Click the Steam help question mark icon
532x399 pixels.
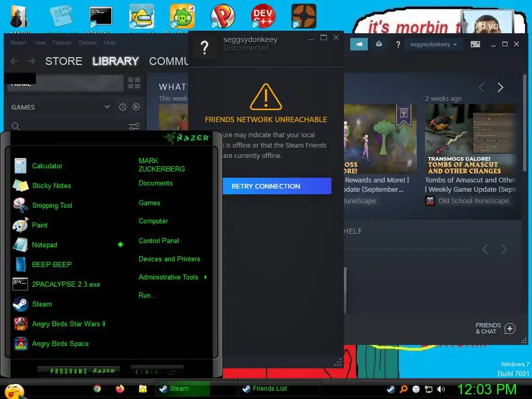398,45
